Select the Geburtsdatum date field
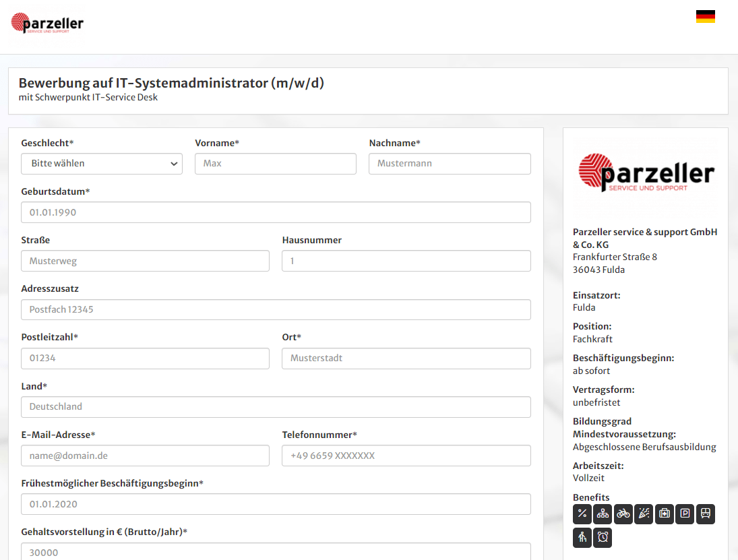Screen dimensions: 738x560 point(275,212)
